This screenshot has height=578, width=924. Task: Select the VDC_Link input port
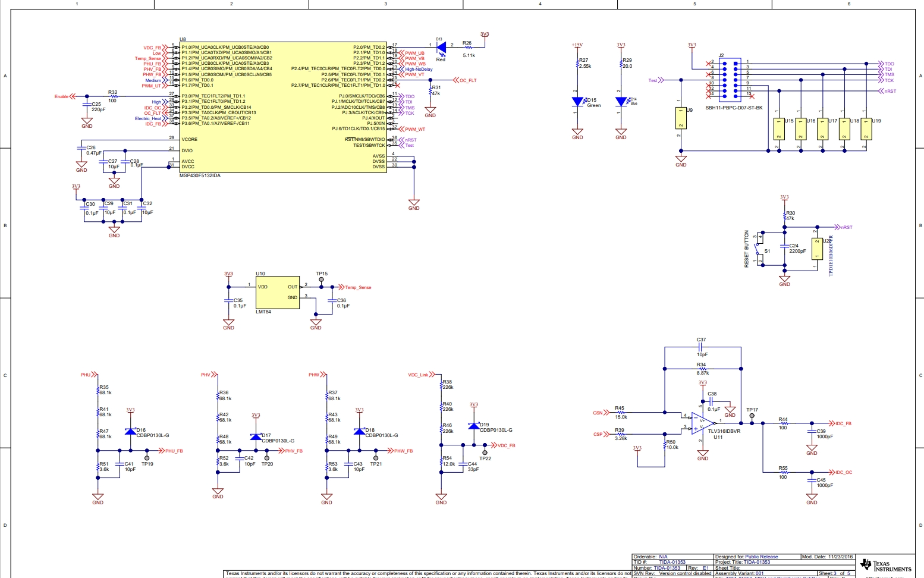420,375
